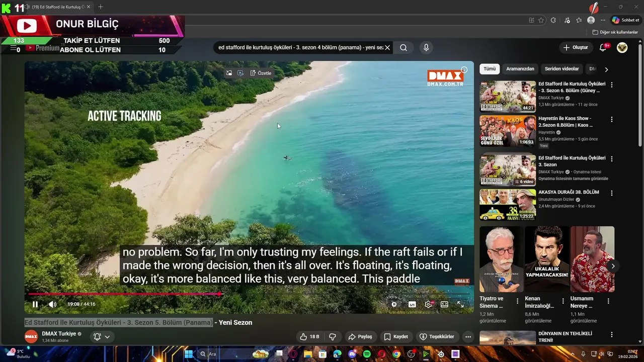Viewport: 644px width, 362px height.
Task: Open the Oluştur create button
Action: (576, 47)
